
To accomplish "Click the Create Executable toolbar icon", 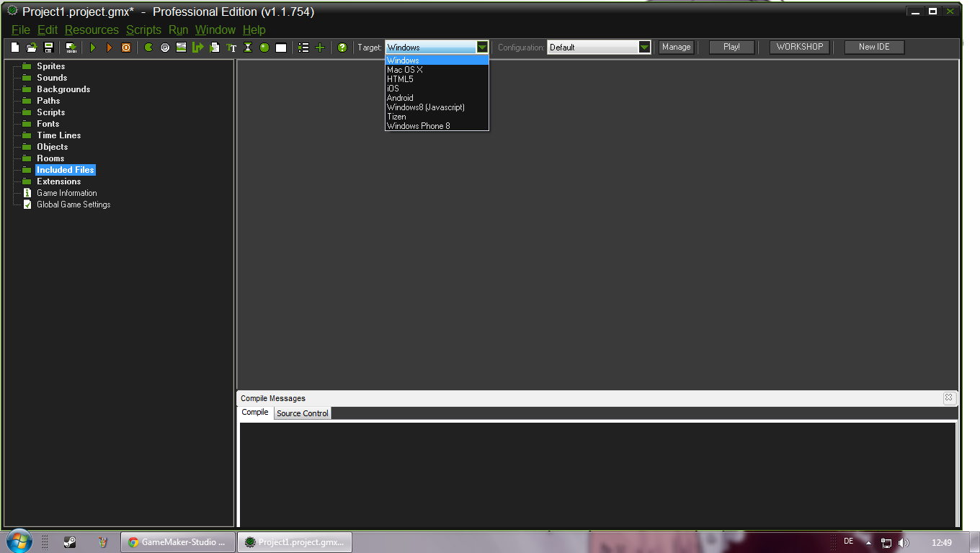I will click(x=71, y=48).
